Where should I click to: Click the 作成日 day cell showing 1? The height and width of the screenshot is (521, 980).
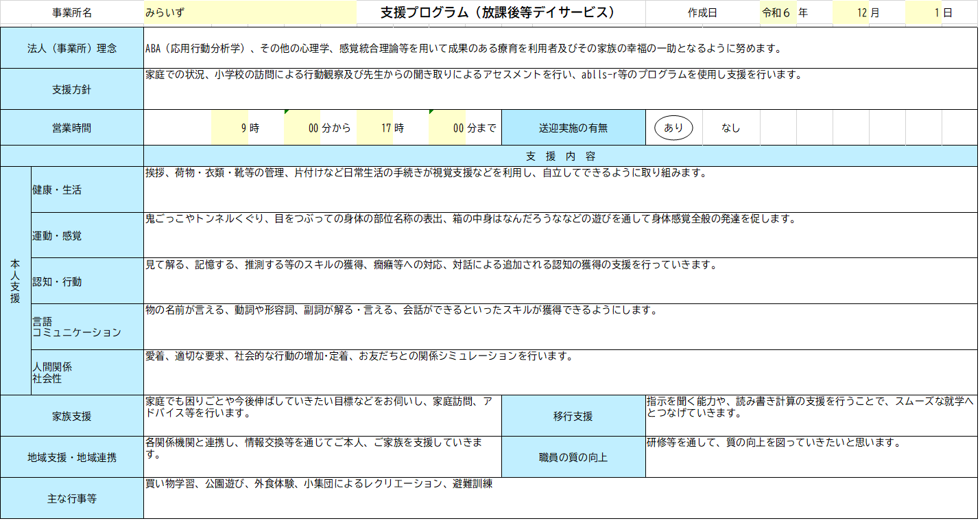(x=923, y=13)
